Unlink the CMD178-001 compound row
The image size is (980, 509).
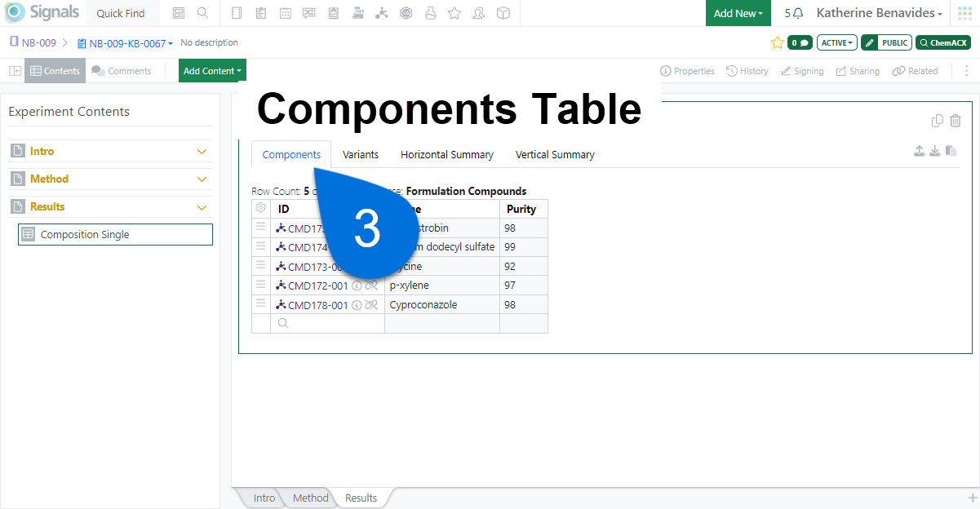coord(371,305)
